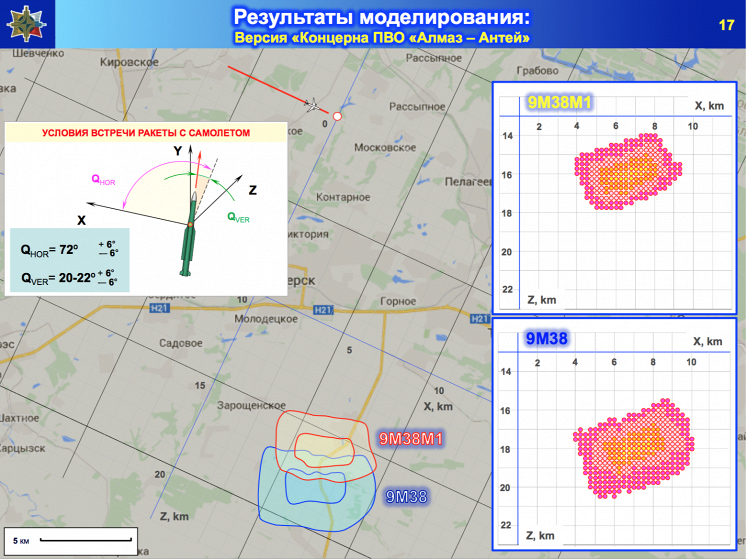
Task: Click subtitle 'Версия «Концерна ПВО «Алмаз – Антей»'
Action: click(382, 38)
